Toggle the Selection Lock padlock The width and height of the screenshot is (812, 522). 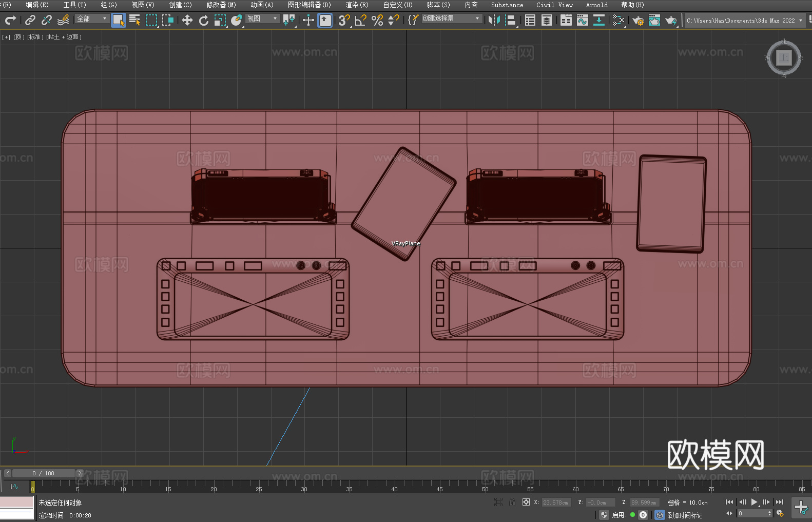(x=512, y=502)
